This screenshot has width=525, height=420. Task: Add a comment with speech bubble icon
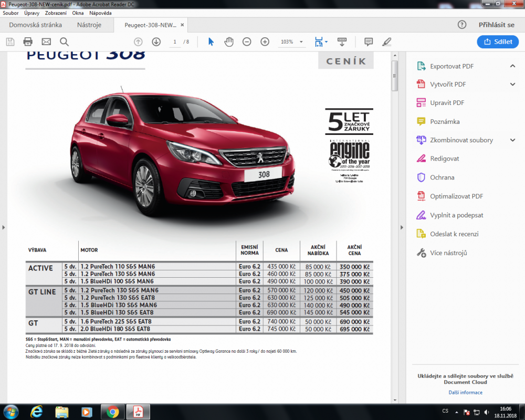(x=369, y=42)
